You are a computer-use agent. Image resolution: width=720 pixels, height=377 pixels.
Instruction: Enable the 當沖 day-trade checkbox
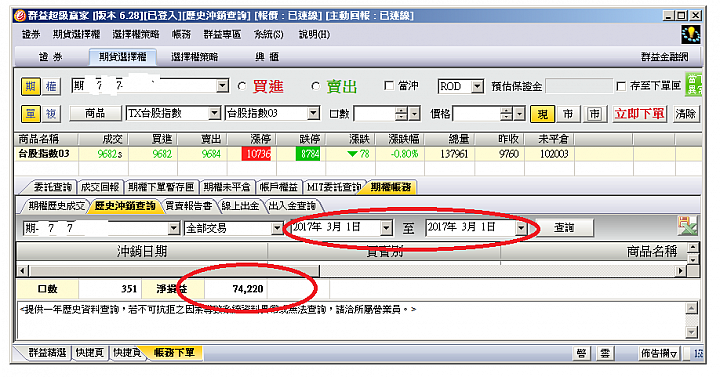(389, 86)
